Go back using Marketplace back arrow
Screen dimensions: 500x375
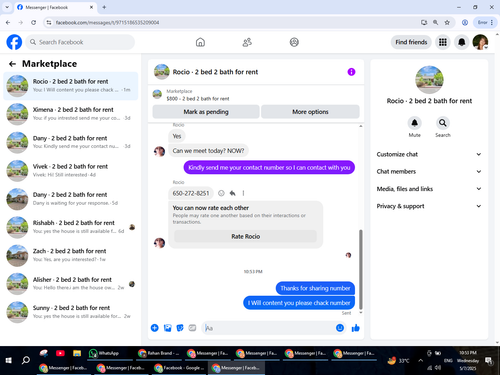coord(12,64)
